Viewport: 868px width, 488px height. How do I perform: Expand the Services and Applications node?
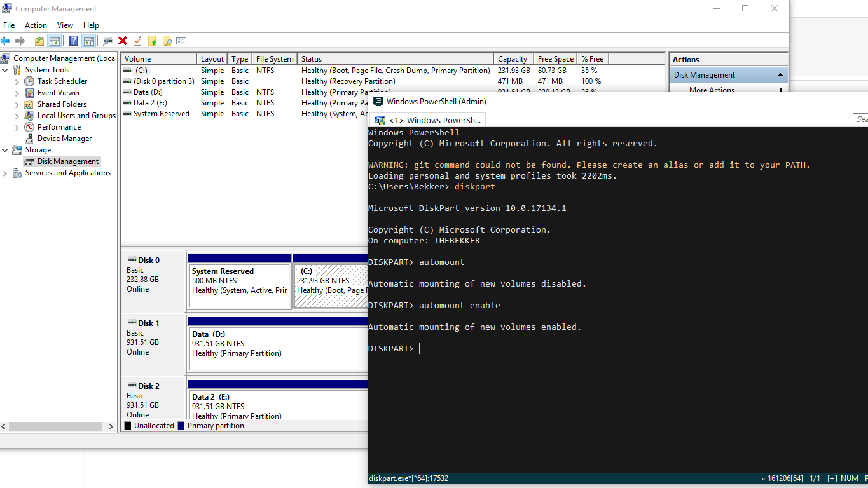point(5,172)
